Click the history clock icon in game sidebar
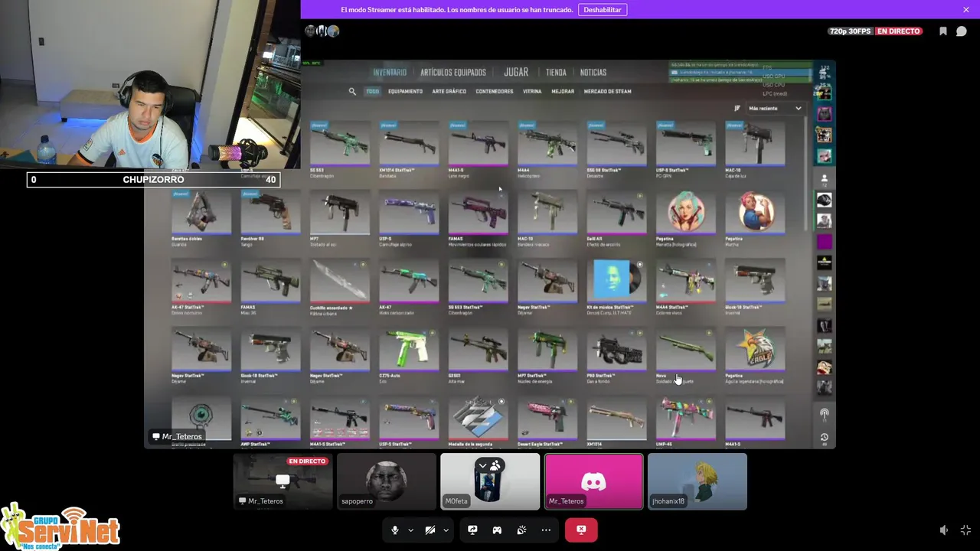The width and height of the screenshot is (980, 551). (x=824, y=438)
